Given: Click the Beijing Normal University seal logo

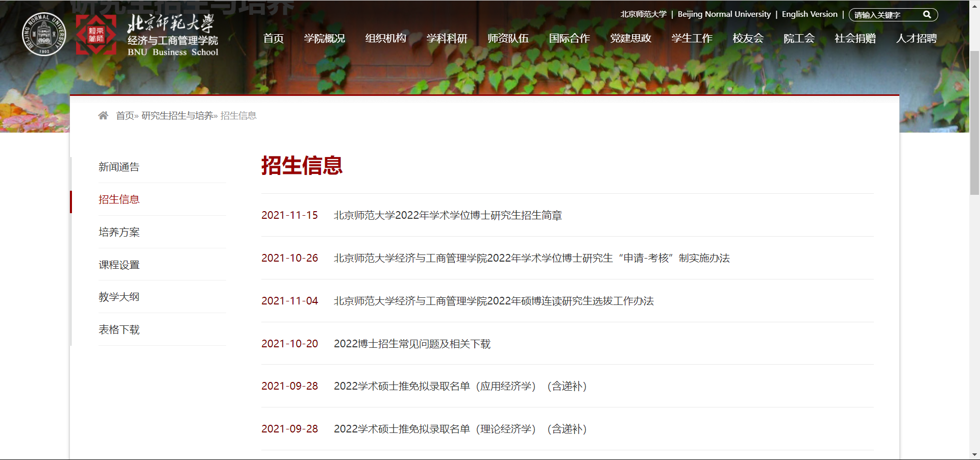Looking at the screenshot, I should [44, 34].
